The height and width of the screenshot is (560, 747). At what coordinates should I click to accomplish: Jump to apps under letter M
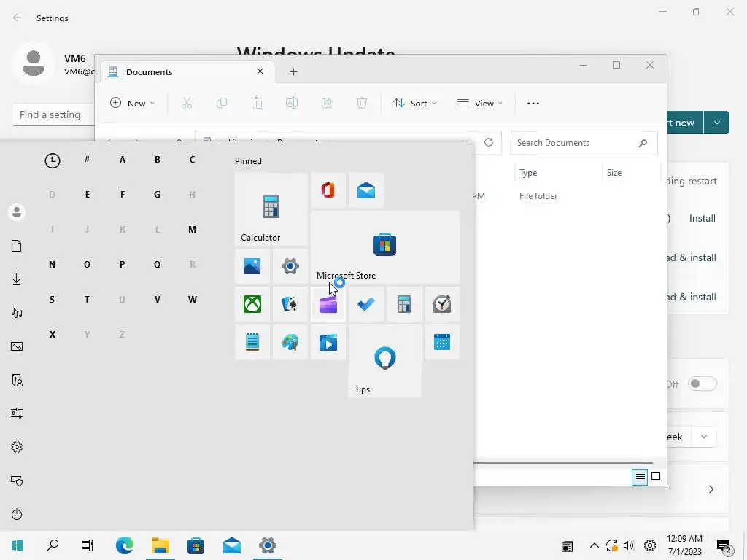[x=192, y=230]
